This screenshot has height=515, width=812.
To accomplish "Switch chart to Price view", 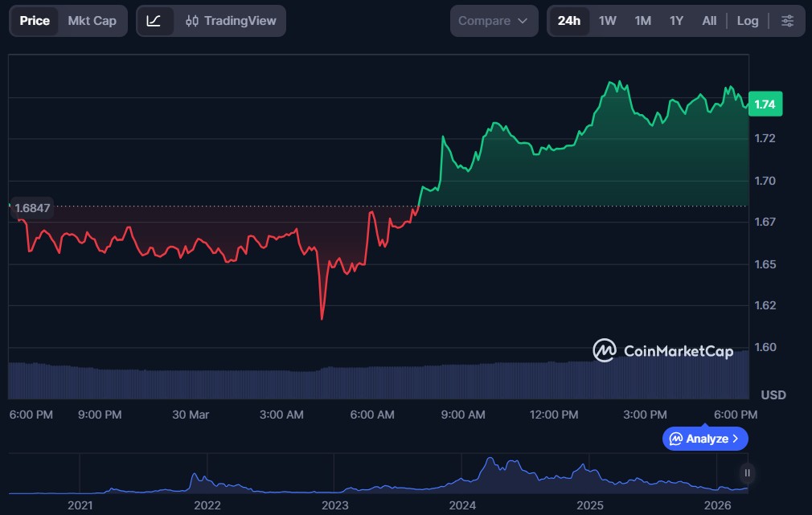I will click(x=35, y=21).
